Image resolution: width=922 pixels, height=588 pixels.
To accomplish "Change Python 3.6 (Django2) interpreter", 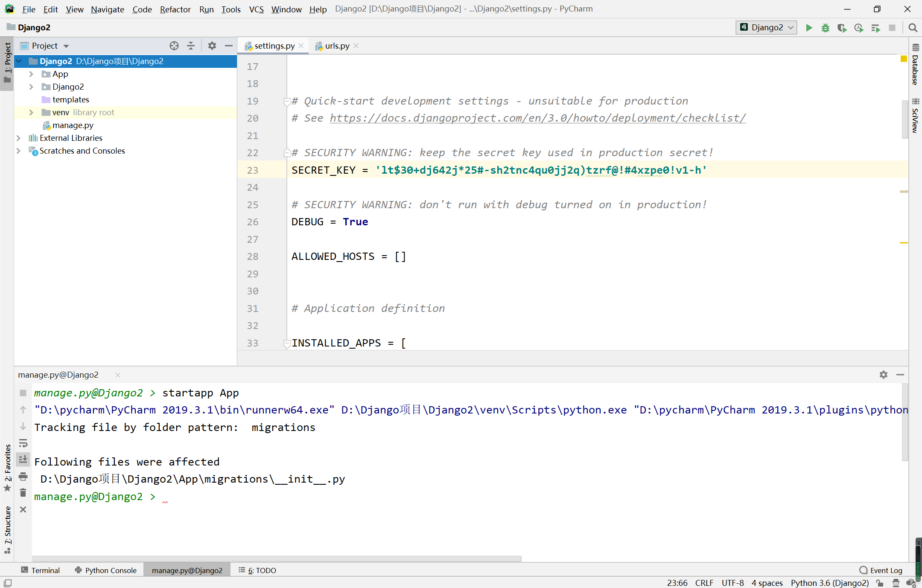I will coord(829,583).
